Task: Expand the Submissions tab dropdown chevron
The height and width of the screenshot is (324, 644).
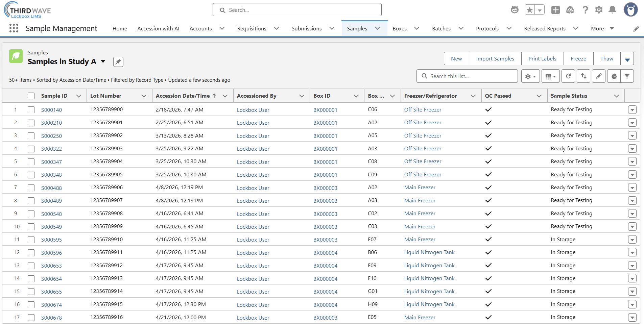Action: click(332, 28)
